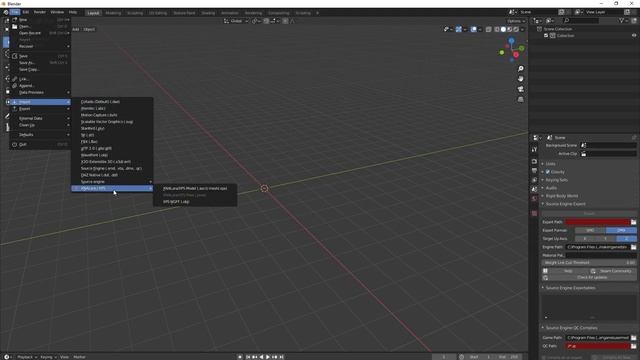Jump to the timeline start frame
Screen dimensions: 640x360
pyautogui.click(x=248, y=357)
